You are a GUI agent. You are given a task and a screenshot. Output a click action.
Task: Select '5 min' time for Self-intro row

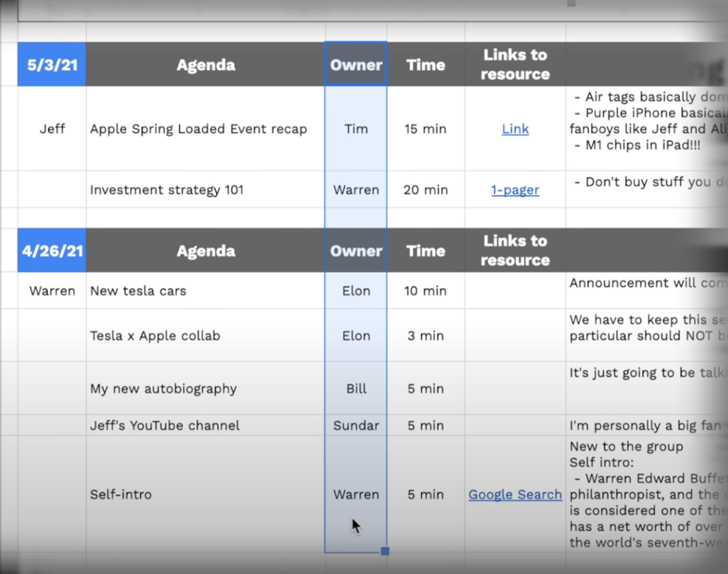pos(426,494)
